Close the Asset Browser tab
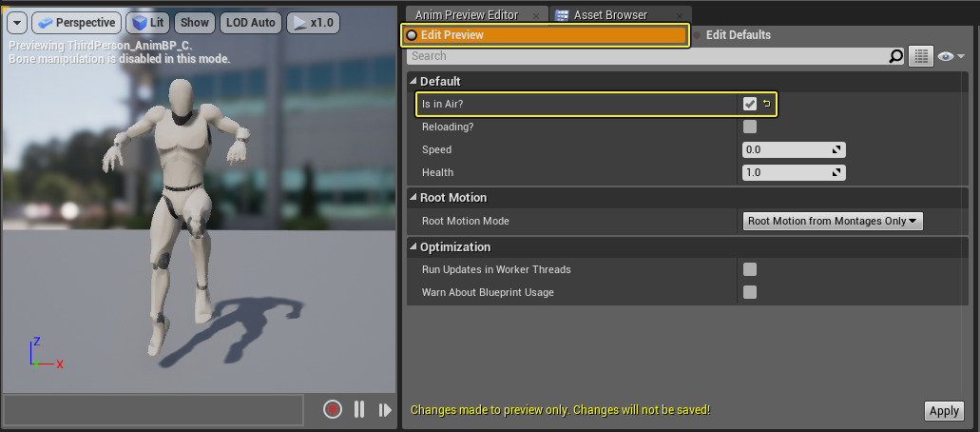The height and width of the screenshot is (432, 980). [x=680, y=15]
